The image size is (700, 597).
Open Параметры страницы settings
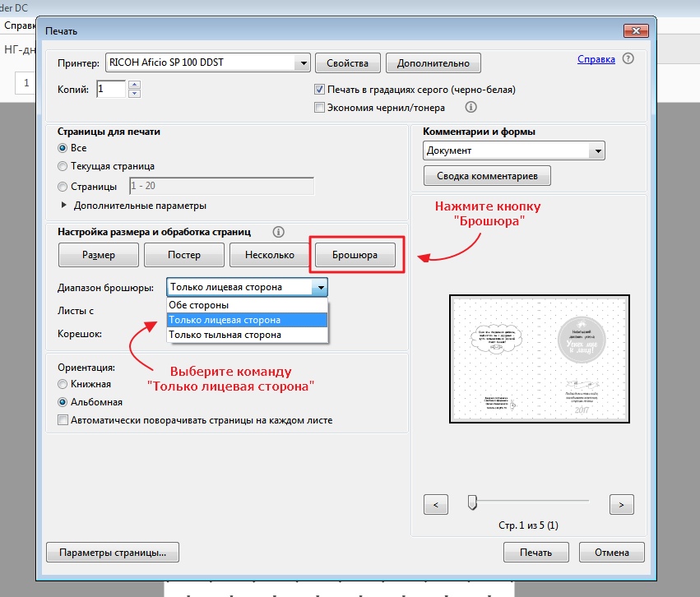[113, 553]
